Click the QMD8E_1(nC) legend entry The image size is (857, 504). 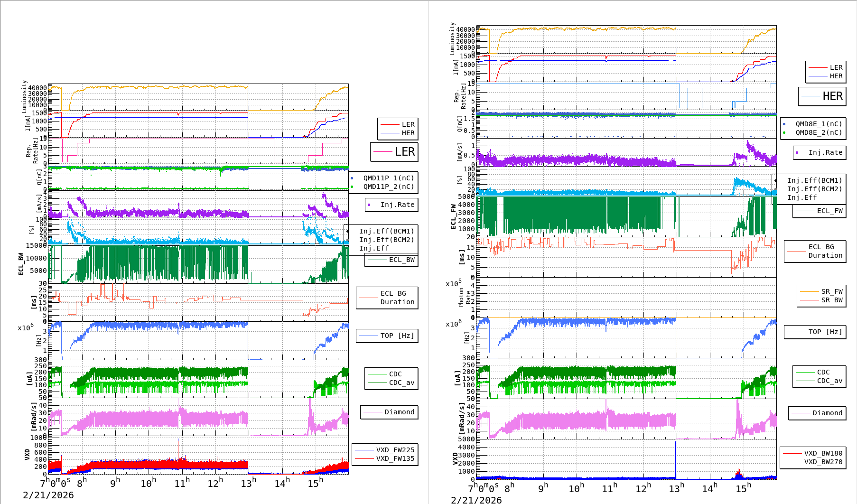(818, 124)
